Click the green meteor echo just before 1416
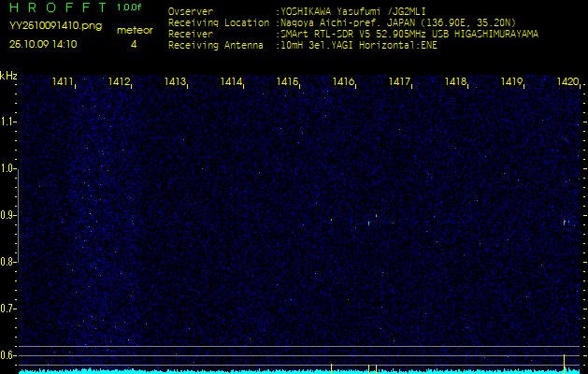 pyautogui.click(x=331, y=220)
